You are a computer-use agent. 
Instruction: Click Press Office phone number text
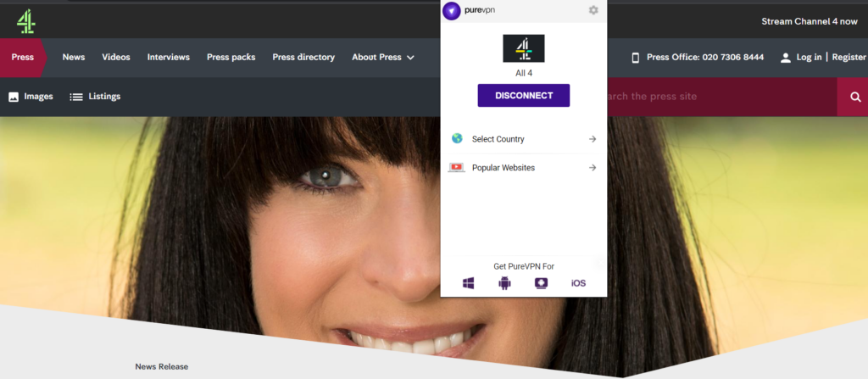pyautogui.click(x=705, y=57)
